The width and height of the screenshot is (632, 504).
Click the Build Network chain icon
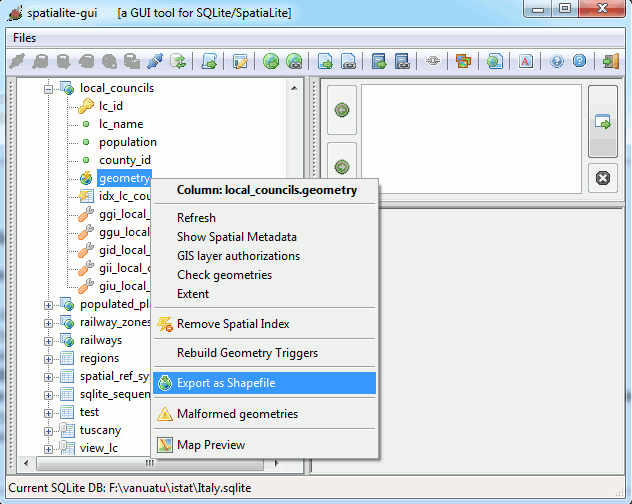pos(433,61)
